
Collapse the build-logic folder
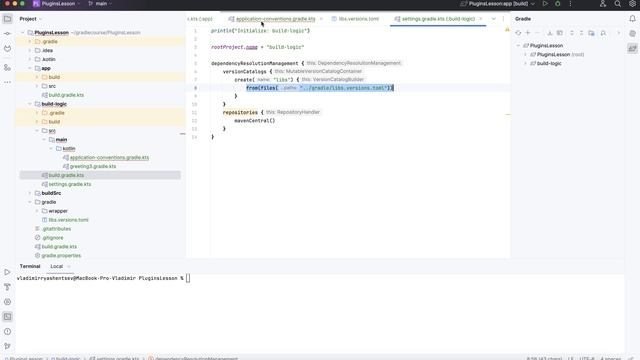click(30, 104)
